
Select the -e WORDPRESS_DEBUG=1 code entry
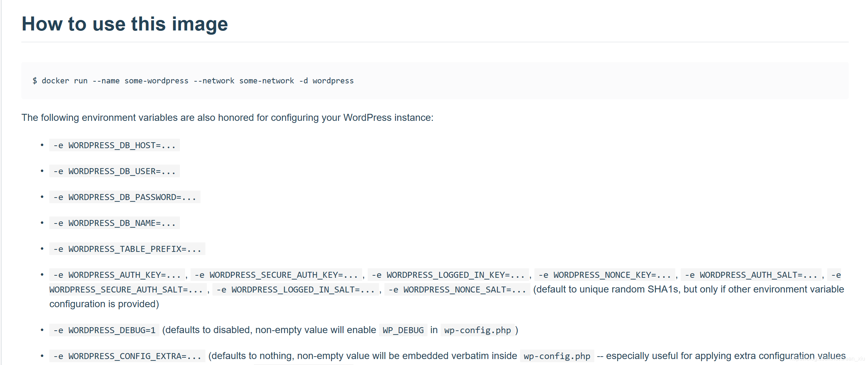tap(104, 330)
